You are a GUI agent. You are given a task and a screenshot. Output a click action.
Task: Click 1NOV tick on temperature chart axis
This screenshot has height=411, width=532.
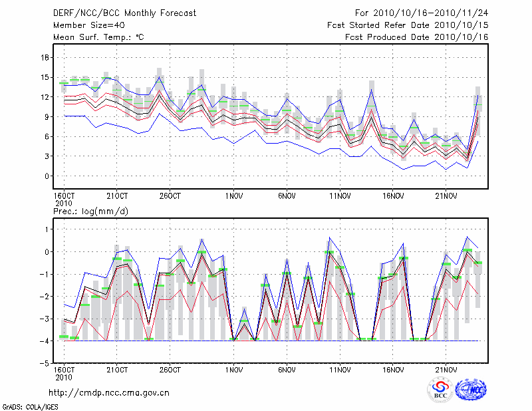pos(233,196)
